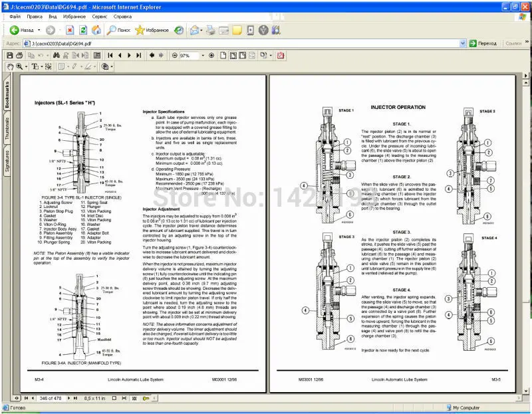This screenshot has width=532, height=414.
Task: Expand the Back button history dropdown
Action: (38, 30)
